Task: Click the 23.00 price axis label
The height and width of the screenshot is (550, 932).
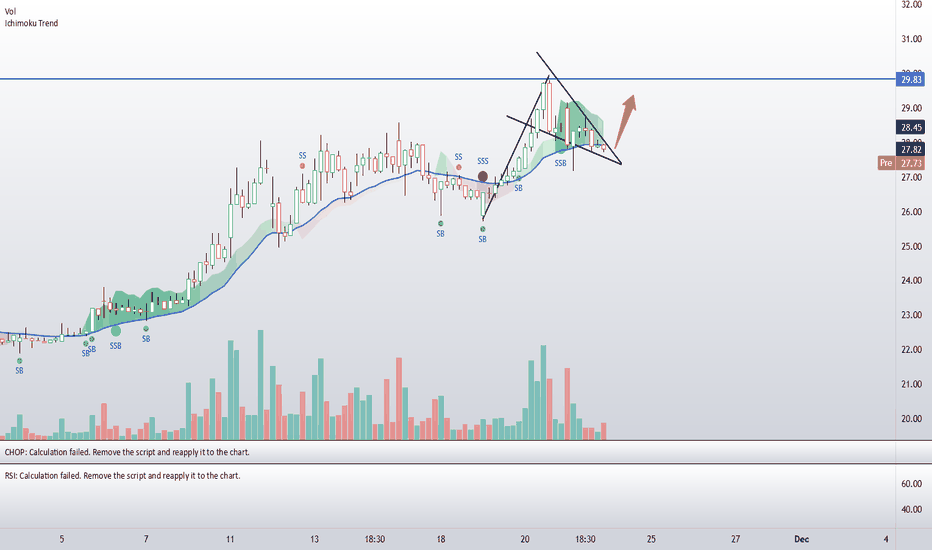Action: coord(911,315)
